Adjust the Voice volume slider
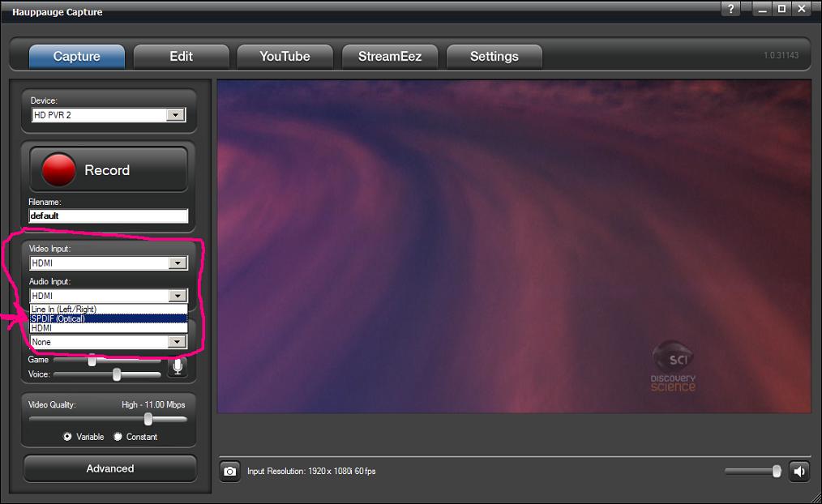The width and height of the screenshot is (822, 504). click(x=117, y=374)
